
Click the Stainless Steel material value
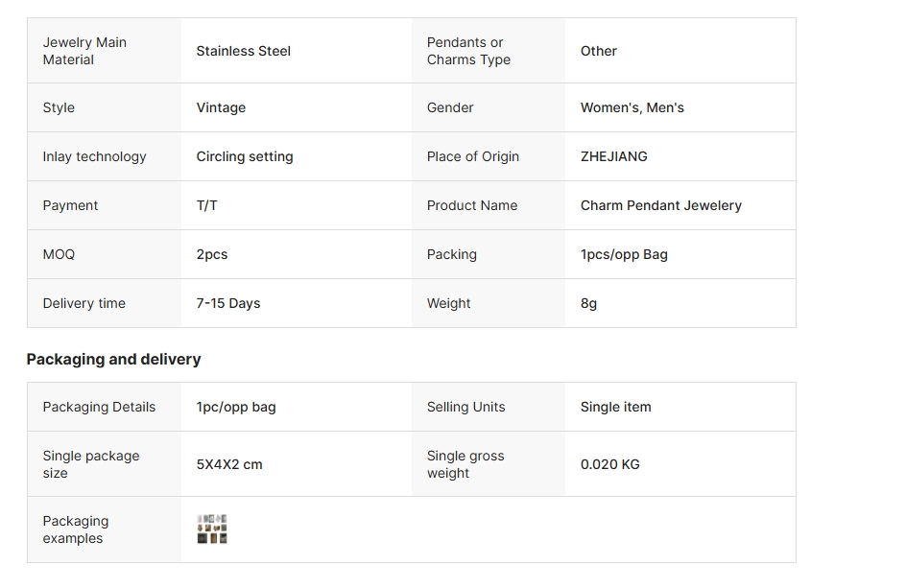tap(243, 51)
